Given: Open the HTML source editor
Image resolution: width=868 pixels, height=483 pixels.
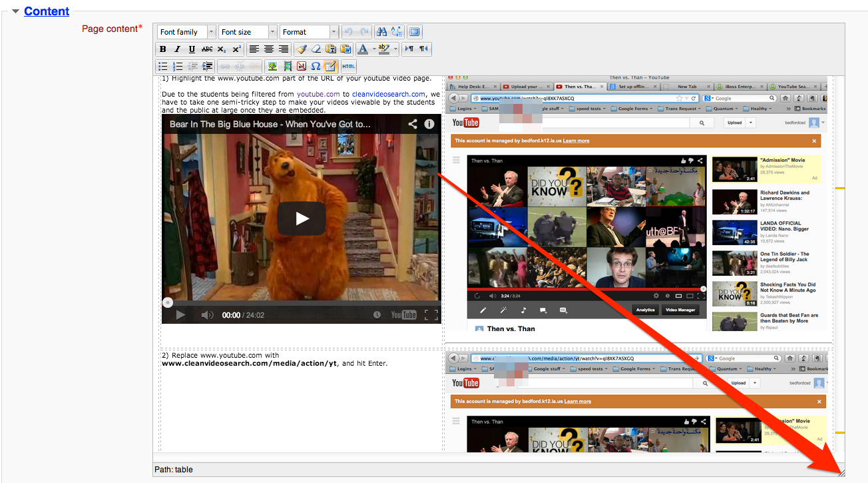Looking at the screenshot, I should pos(348,66).
